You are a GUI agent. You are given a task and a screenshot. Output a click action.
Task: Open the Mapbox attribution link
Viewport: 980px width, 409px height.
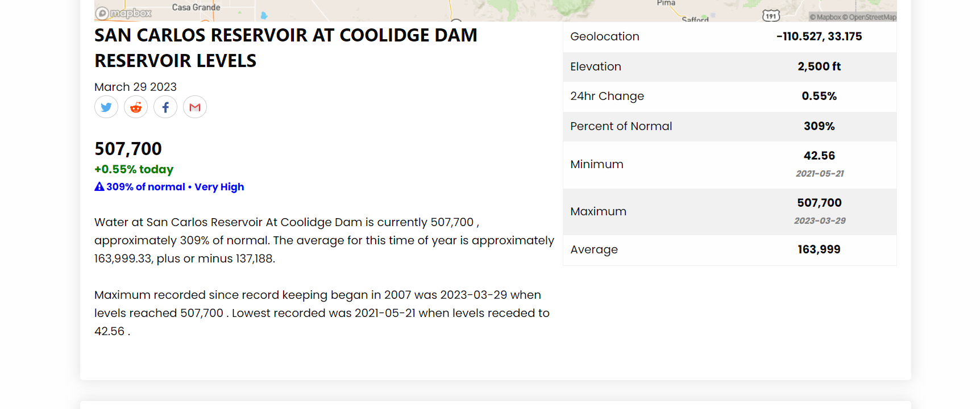825,17
